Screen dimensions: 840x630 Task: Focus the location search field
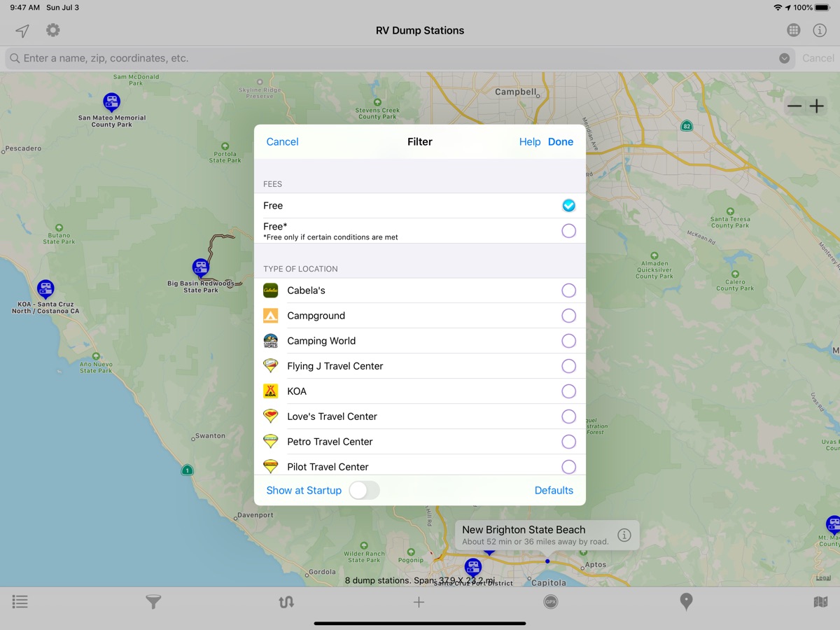point(392,58)
